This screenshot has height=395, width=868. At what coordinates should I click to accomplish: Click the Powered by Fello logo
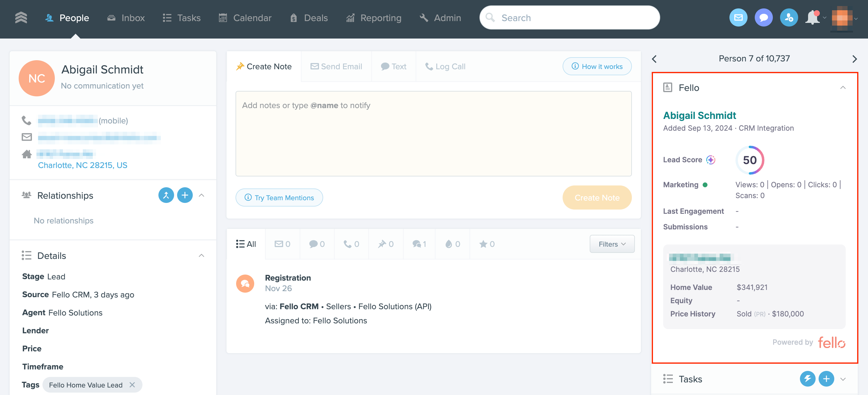pos(831,343)
